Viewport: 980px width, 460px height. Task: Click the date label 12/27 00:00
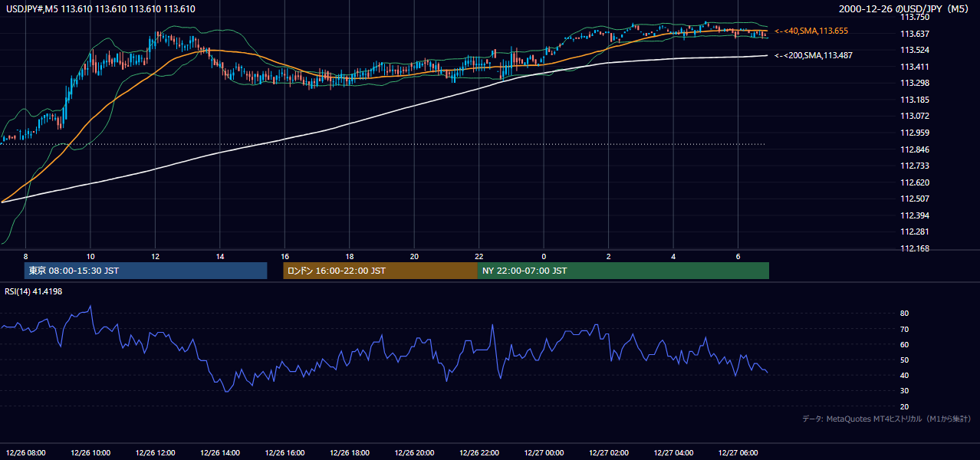pyautogui.click(x=544, y=452)
